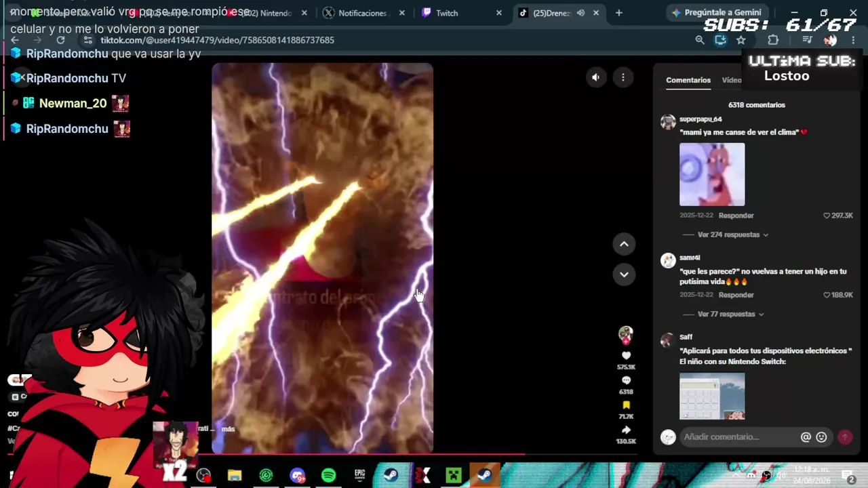868x488 pixels.
Task: Open the video creator's profile avatar
Action: 625,333
